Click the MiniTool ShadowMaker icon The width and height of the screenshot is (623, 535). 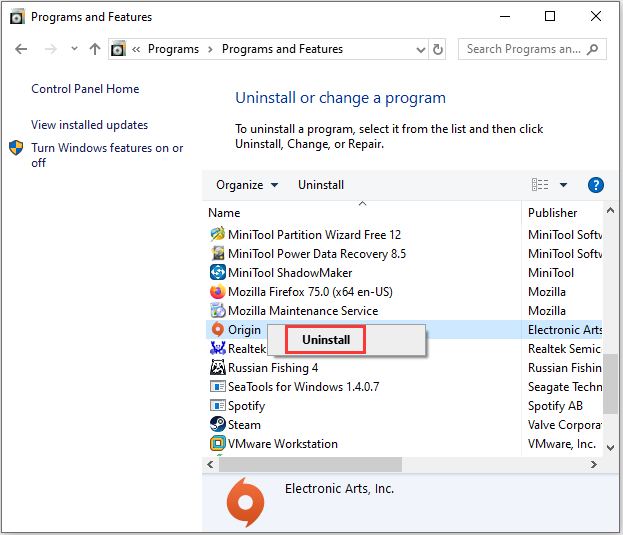coord(218,273)
